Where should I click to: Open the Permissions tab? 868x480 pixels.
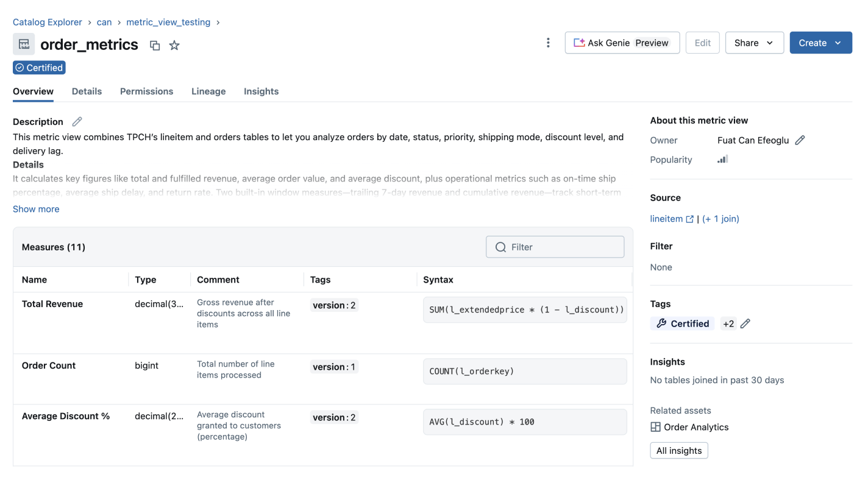(x=146, y=91)
